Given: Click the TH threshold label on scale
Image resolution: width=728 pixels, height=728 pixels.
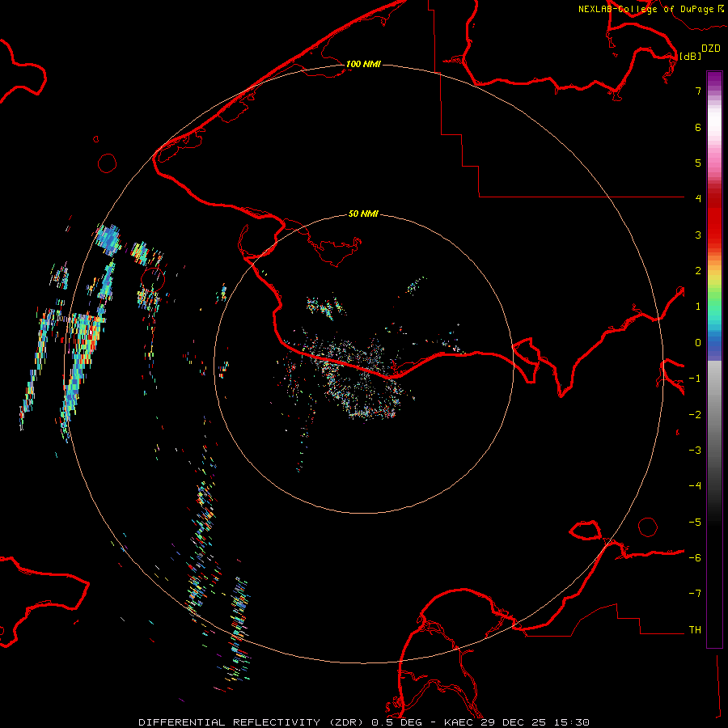Looking at the screenshot, I should 695,630.
